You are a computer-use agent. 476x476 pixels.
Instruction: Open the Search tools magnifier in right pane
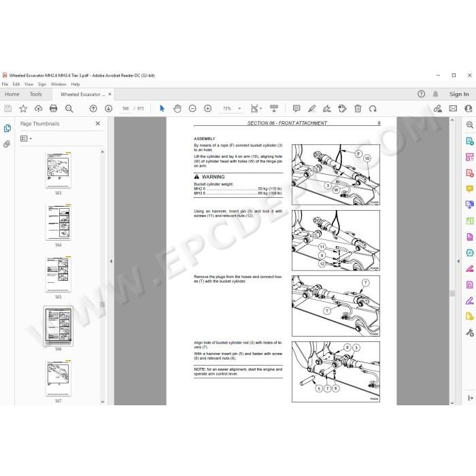(x=470, y=125)
